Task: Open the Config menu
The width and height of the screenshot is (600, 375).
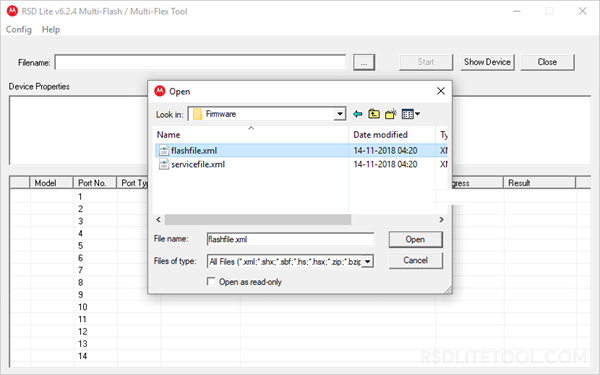Action: click(19, 29)
